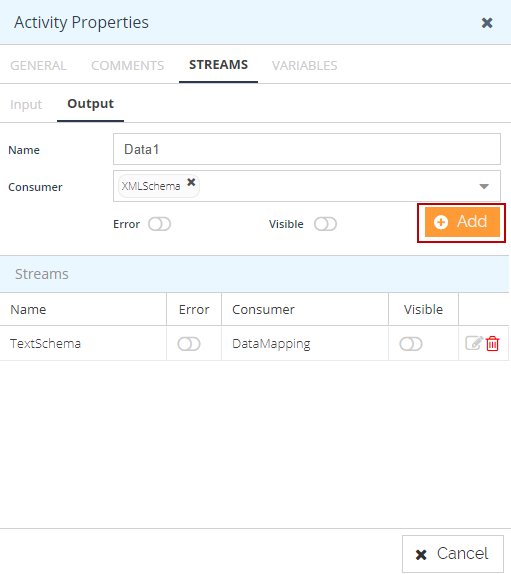Remove the XMLSchema consumer tag
Screen dimensions: 511x574
tap(191, 182)
